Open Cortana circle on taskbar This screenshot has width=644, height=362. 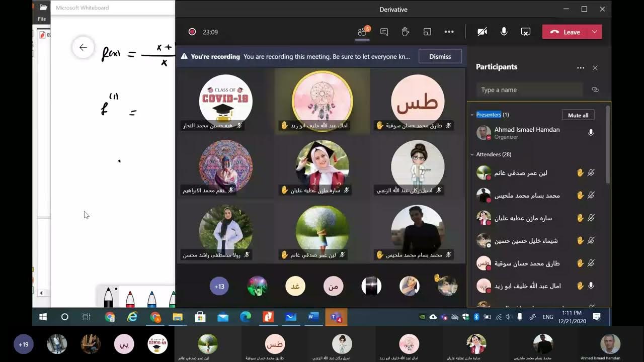64,317
